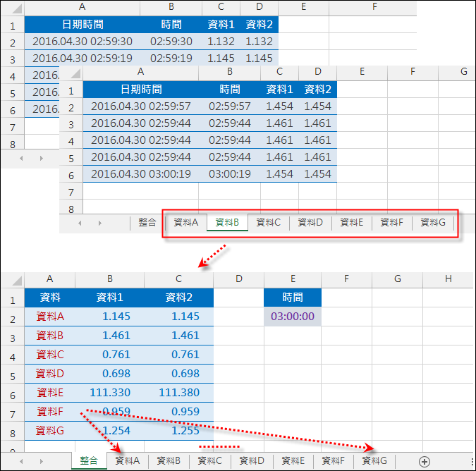
Task: Select the 資料 header cell in the bottom worksheet
Action: point(50,298)
